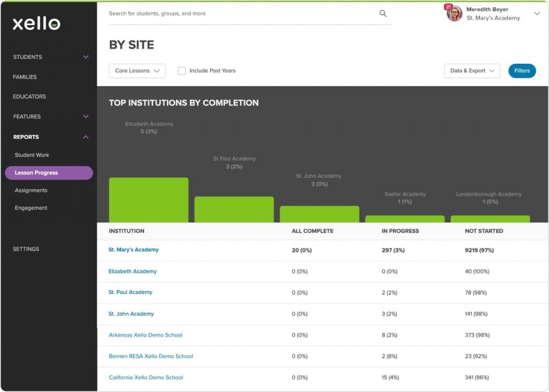Open the Core Lessons dropdown
Viewport: 549px width, 392px height.
click(137, 70)
